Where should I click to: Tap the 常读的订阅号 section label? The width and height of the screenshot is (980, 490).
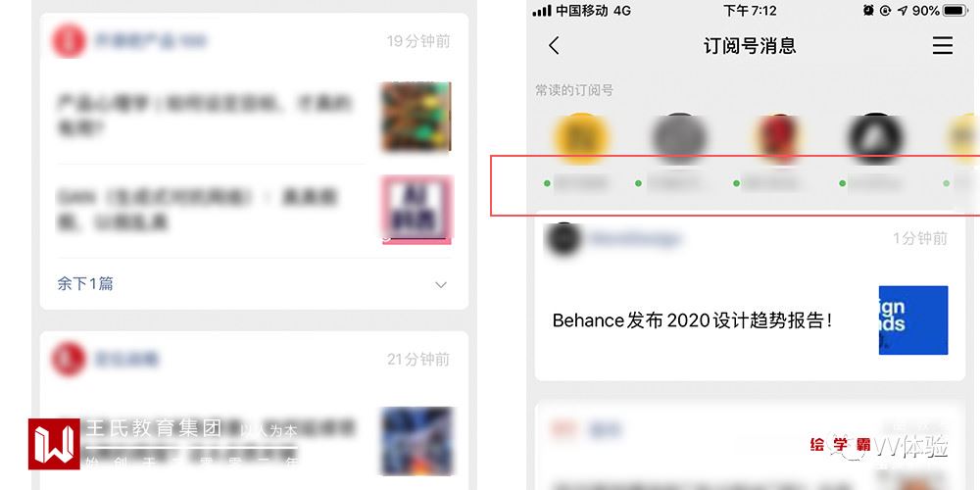[x=573, y=90]
